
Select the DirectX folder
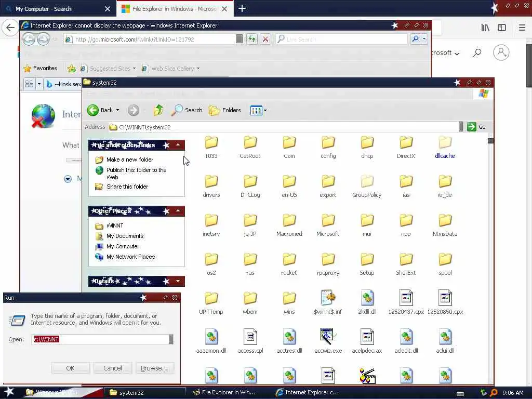pyautogui.click(x=406, y=147)
